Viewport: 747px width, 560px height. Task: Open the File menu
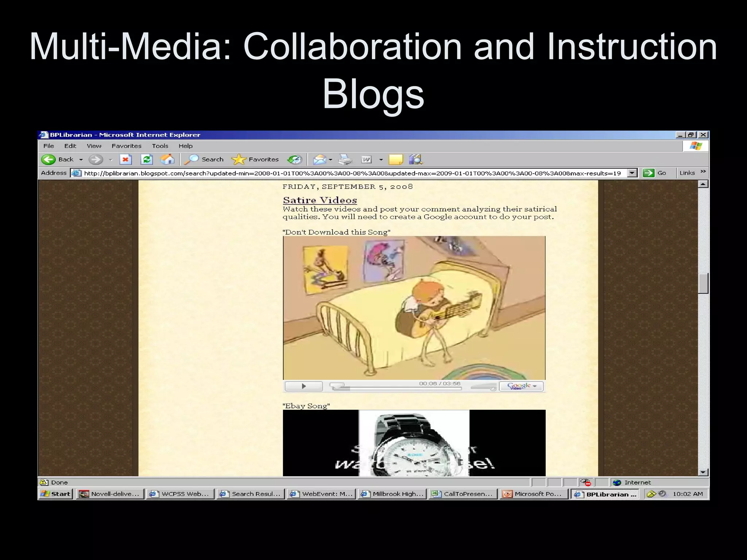[x=49, y=146]
